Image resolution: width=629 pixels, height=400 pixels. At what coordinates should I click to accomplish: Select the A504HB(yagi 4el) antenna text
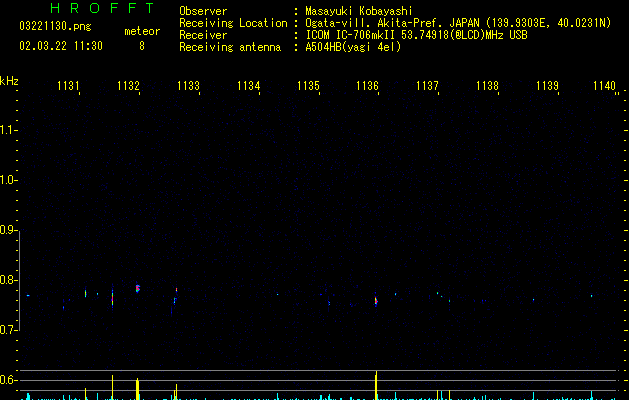(x=353, y=47)
